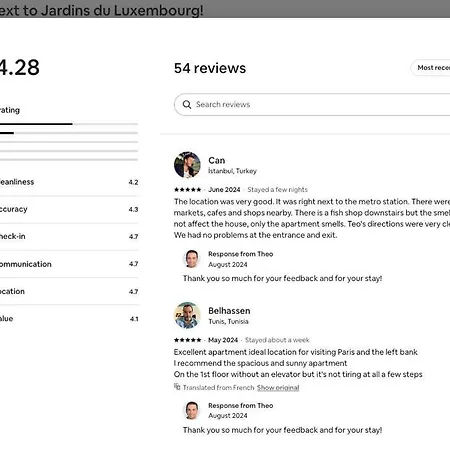Click Show original link
Image resolution: width=450 pixels, height=450 pixels.
pyautogui.click(x=278, y=388)
